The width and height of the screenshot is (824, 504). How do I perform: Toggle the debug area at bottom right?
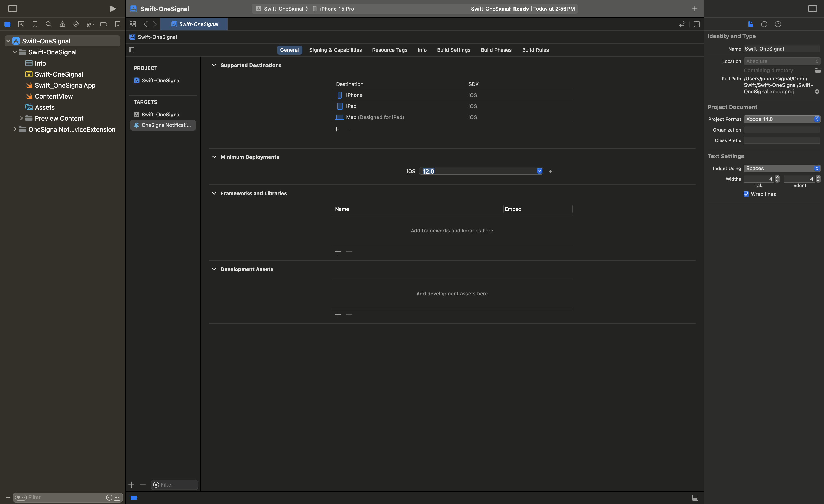point(695,498)
